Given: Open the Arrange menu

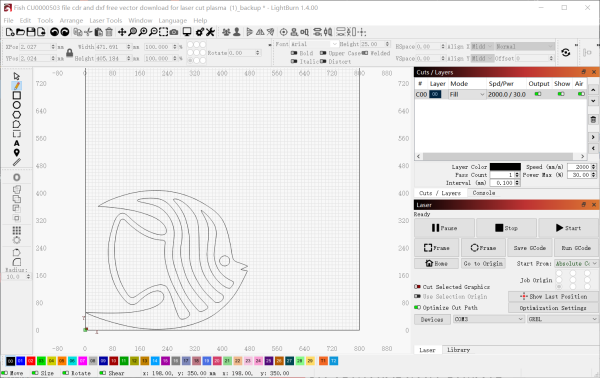Looking at the screenshot, I should (x=71, y=20).
